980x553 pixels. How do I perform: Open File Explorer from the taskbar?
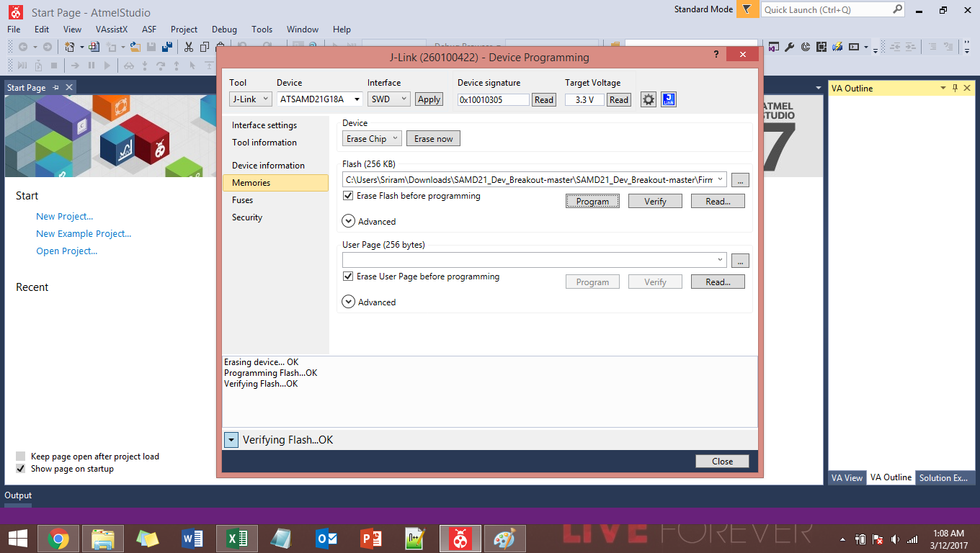click(103, 538)
